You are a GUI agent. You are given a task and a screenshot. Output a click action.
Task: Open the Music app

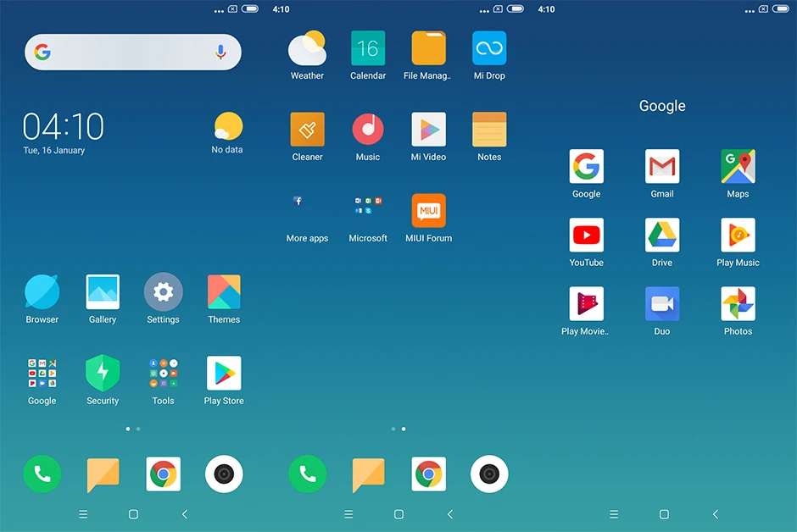click(x=368, y=130)
